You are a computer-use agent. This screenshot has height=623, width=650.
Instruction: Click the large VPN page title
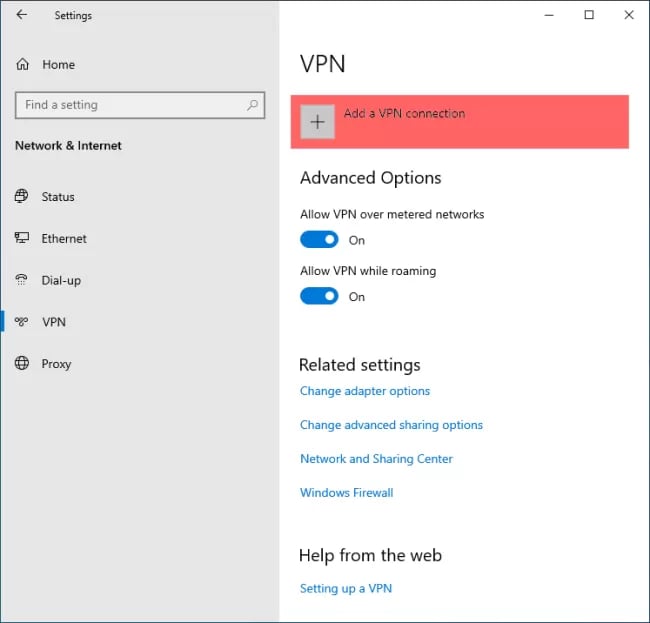tap(323, 64)
